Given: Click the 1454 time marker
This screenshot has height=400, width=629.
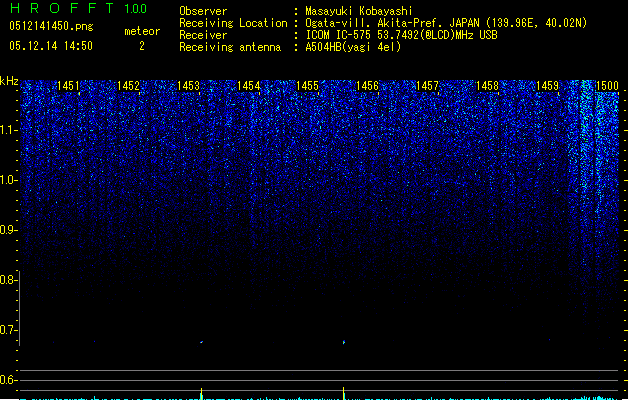Looking at the screenshot, I should click(248, 86).
